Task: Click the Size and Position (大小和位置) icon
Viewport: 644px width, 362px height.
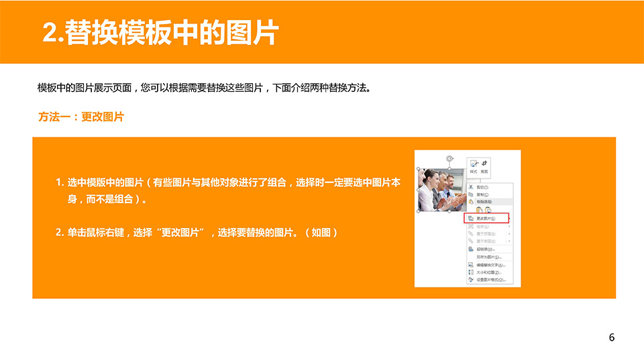Action: (471, 272)
